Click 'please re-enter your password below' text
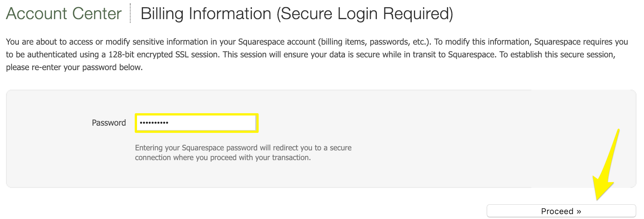The image size is (644, 219). [x=74, y=67]
